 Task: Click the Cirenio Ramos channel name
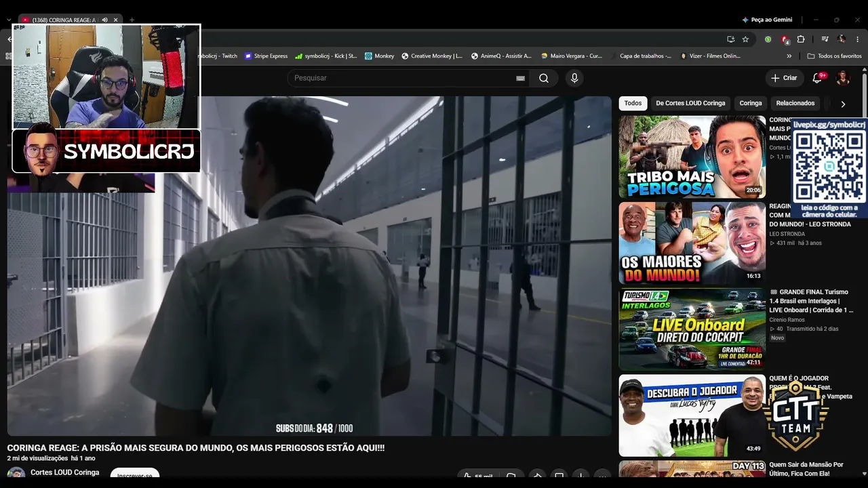(x=787, y=320)
